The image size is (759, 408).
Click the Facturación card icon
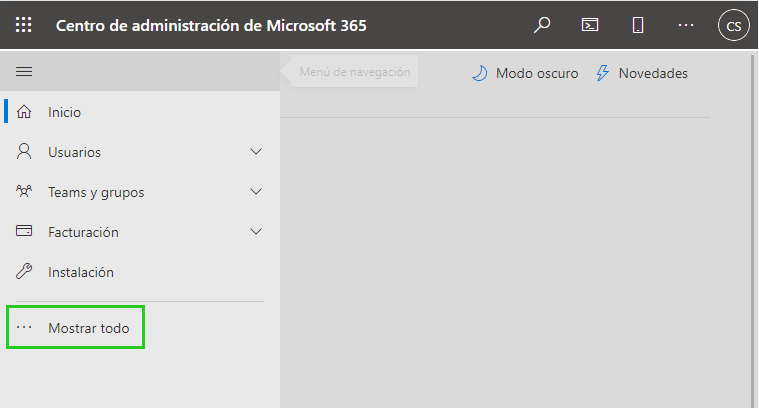(x=24, y=231)
